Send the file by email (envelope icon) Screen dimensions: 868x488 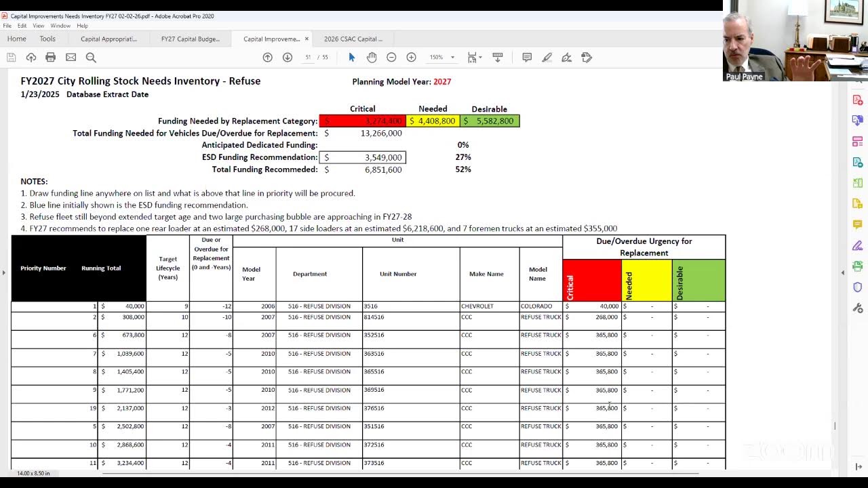(71, 58)
